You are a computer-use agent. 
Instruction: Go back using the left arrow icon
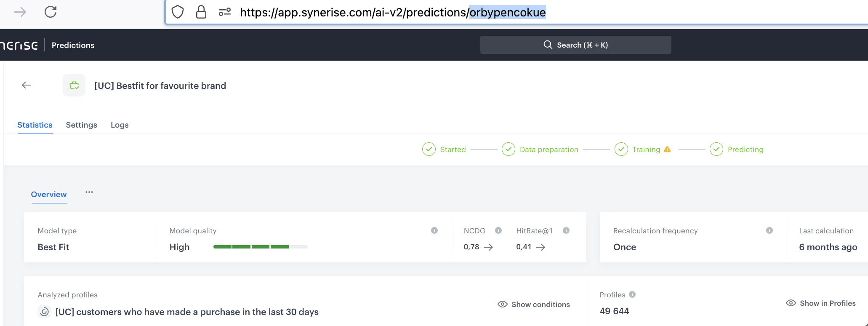pyautogui.click(x=27, y=85)
